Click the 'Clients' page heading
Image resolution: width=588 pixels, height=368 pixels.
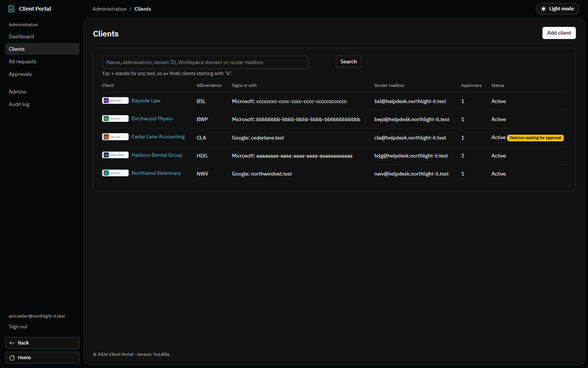point(106,34)
